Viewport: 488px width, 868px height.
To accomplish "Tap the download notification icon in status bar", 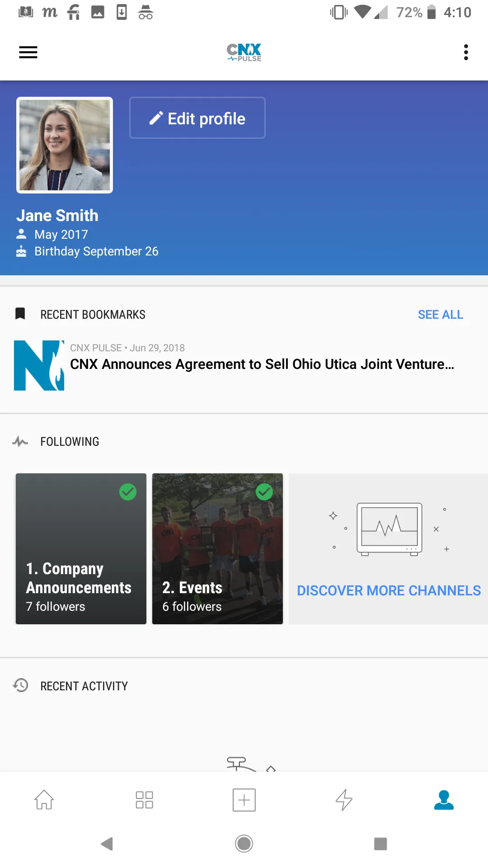I will [122, 12].
